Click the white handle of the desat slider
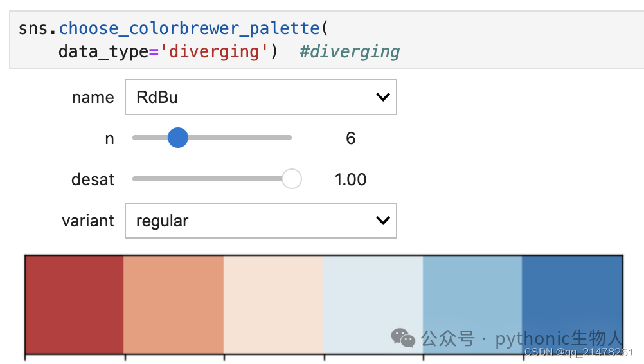The image size is (644, 364). click(292, 179)
